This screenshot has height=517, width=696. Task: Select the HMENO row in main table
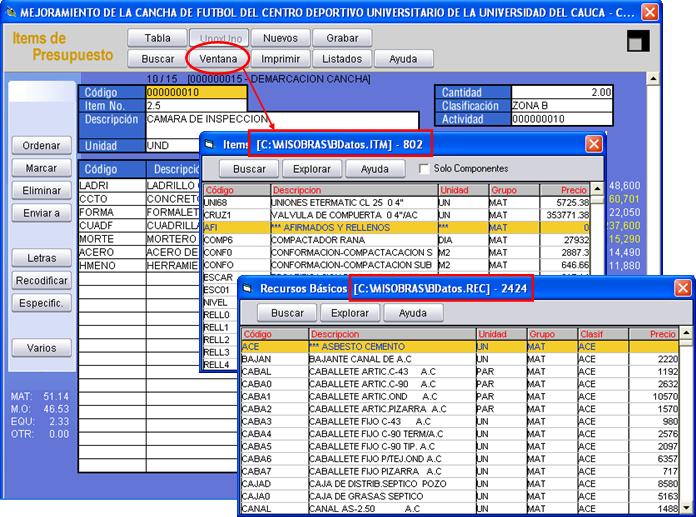pyautogui.click(x=139, y=265)
